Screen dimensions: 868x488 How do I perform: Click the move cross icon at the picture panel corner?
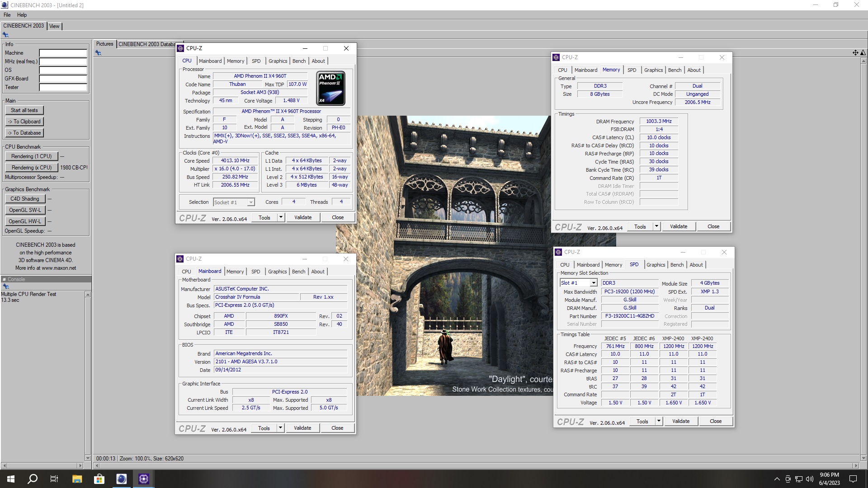coord(855,53)
